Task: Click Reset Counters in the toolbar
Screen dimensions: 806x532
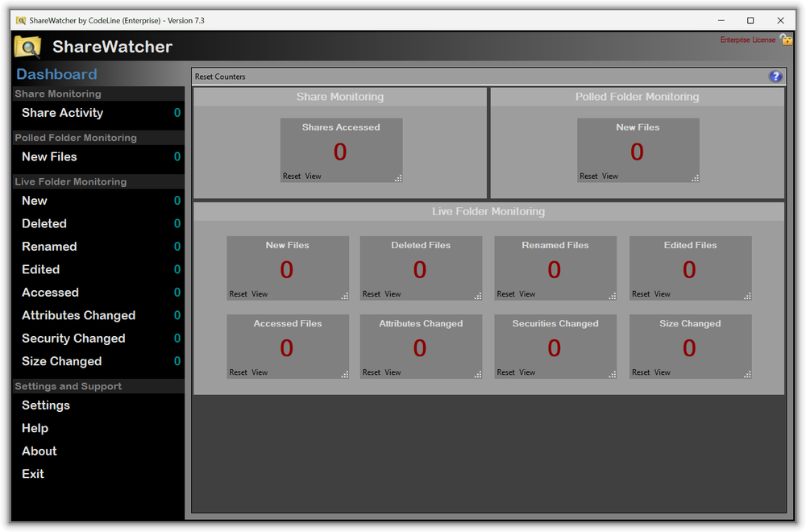Action: 220,77
